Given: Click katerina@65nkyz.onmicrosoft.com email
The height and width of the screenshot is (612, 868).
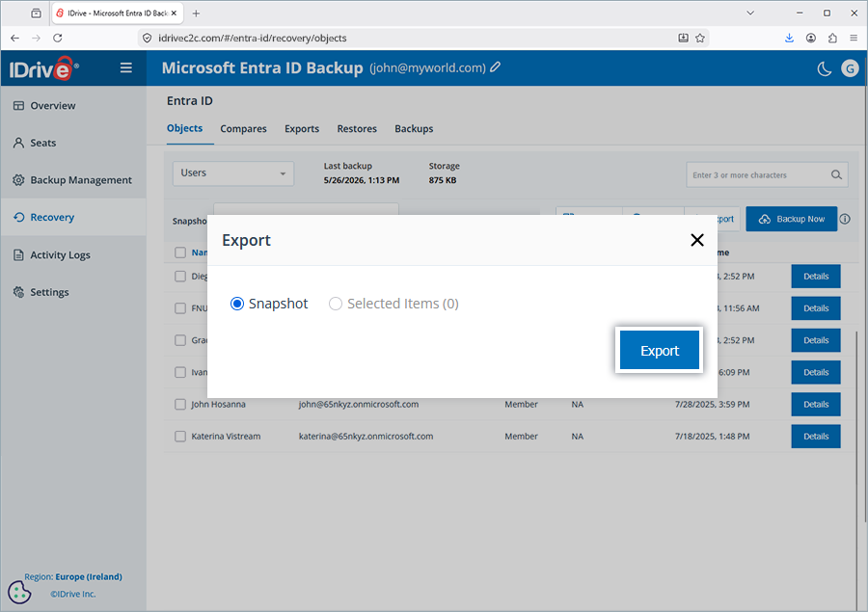Looking at the screenshot, I should coord(366,437).
